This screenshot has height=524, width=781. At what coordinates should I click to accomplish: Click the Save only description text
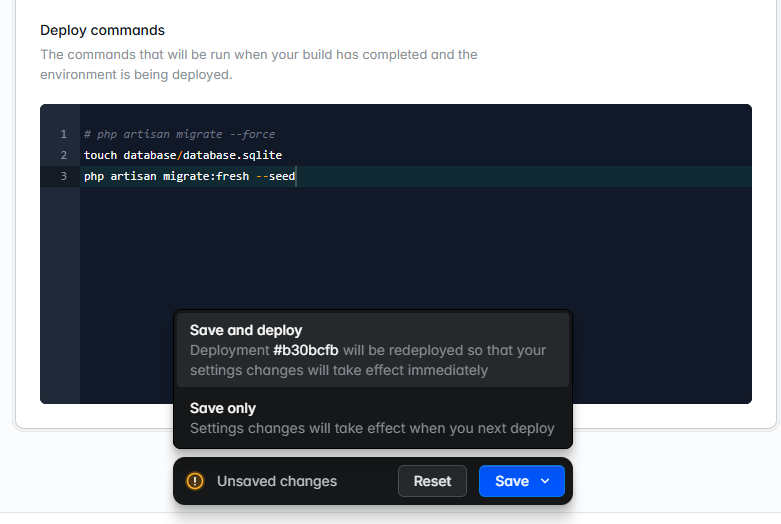coord(372,428)
